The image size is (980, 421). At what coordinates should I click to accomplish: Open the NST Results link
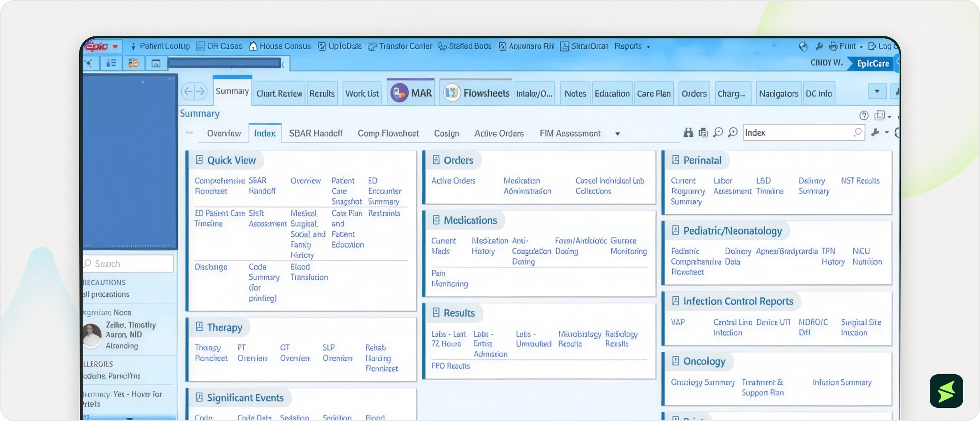tap(860, 181)
